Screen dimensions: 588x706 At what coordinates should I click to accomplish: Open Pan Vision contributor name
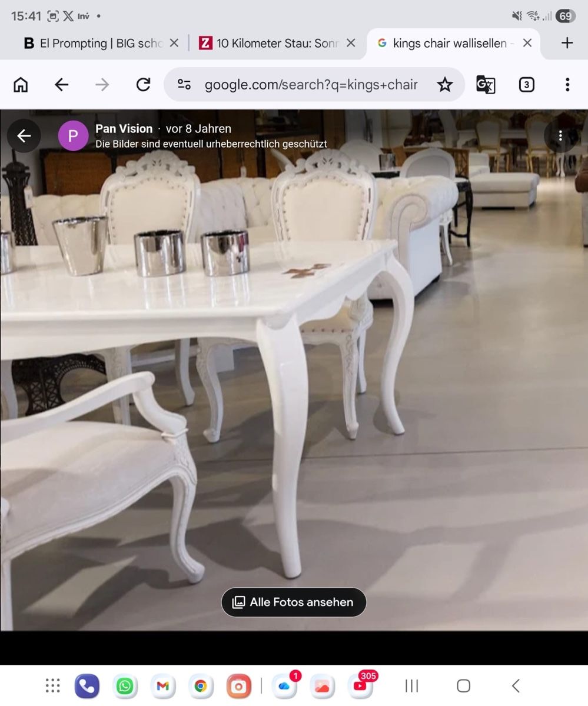coord(124,128)
